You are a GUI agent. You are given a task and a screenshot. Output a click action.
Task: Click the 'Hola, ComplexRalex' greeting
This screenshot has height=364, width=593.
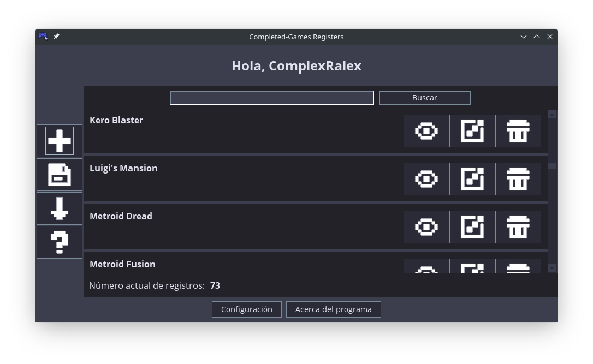click(296, 66)
